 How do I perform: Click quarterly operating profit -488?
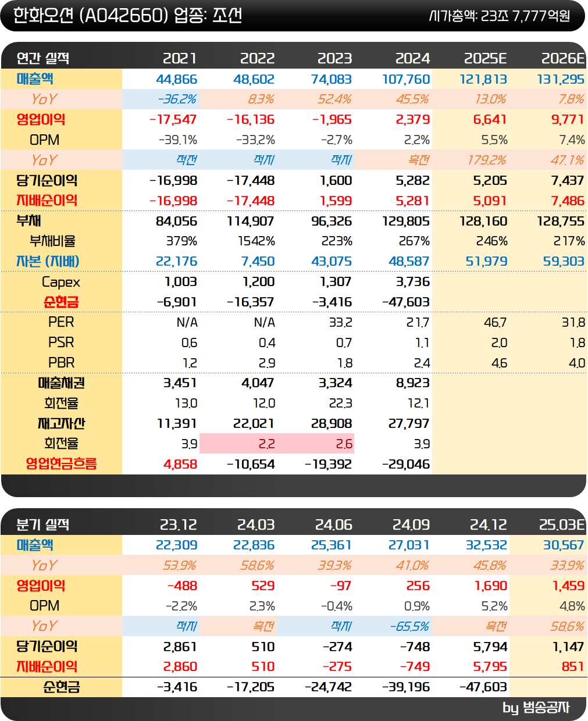tap(183, 586)
